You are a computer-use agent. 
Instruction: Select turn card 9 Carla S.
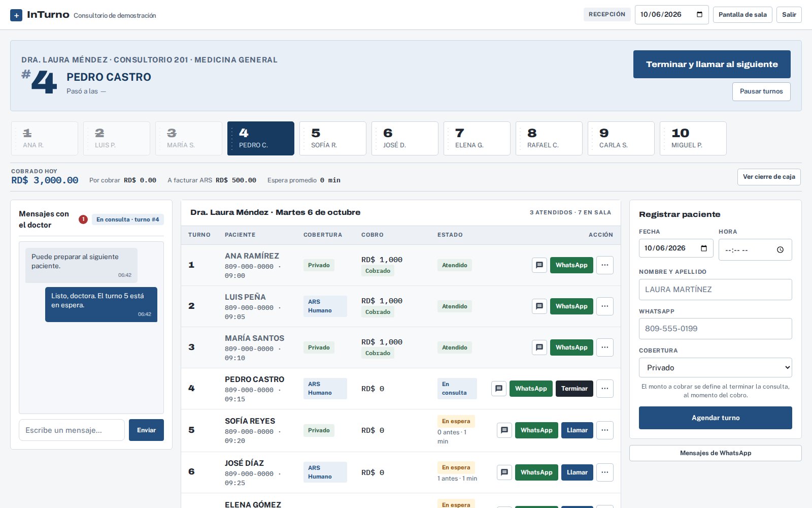(x=621, y=138)
